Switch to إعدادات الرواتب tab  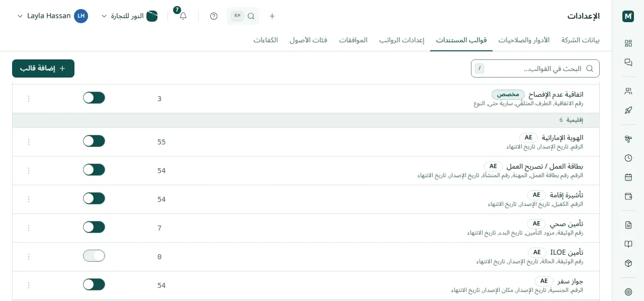[401, 40]
